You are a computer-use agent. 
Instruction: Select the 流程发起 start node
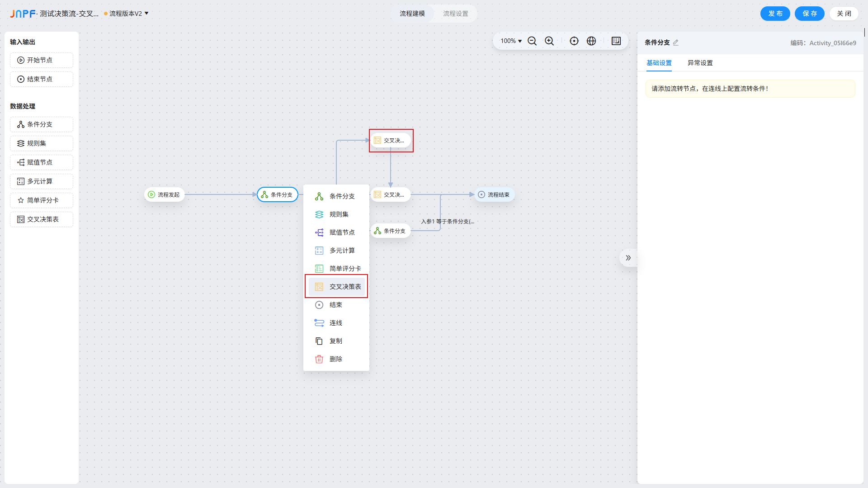(x=165, y=194)
